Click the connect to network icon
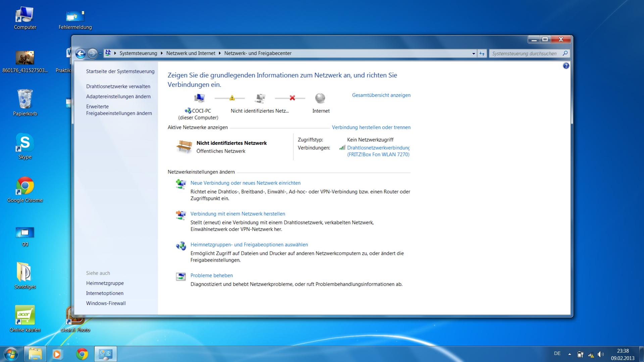 181,215
